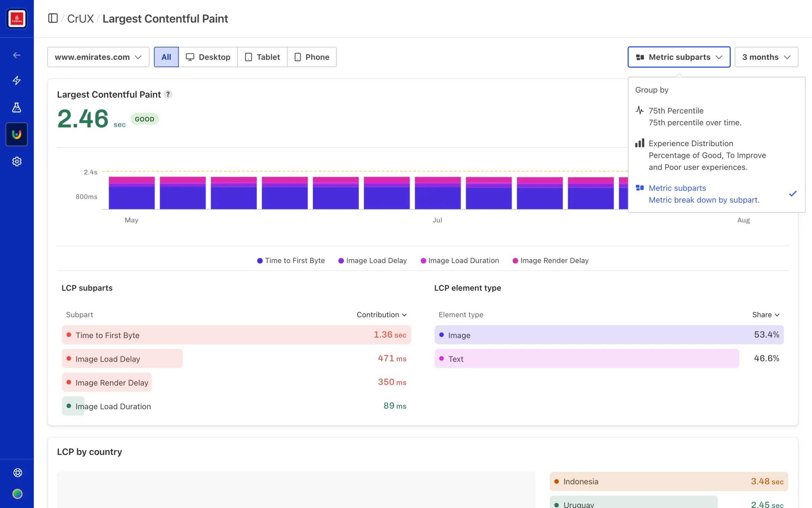Screen dimensions: 812x508
Task: Toggle Time to First Byte legend
Action: 291,260
